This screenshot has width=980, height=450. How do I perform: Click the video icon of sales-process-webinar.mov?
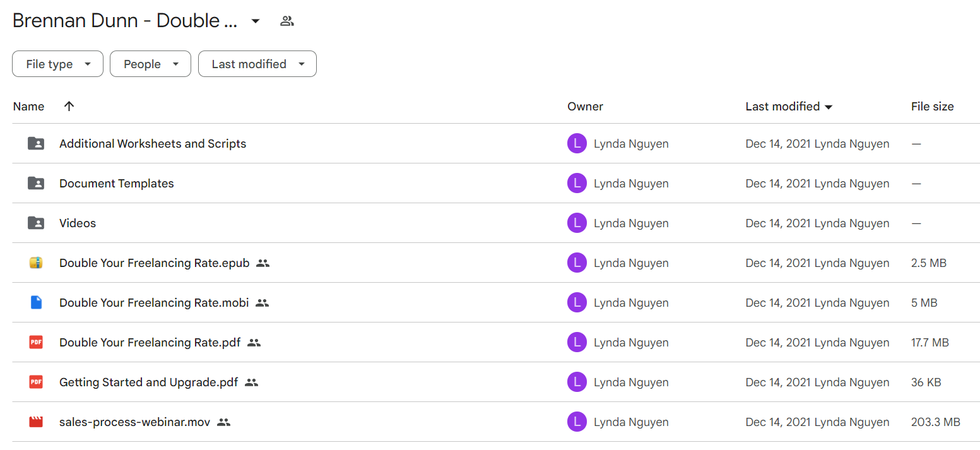coord(36,422)
